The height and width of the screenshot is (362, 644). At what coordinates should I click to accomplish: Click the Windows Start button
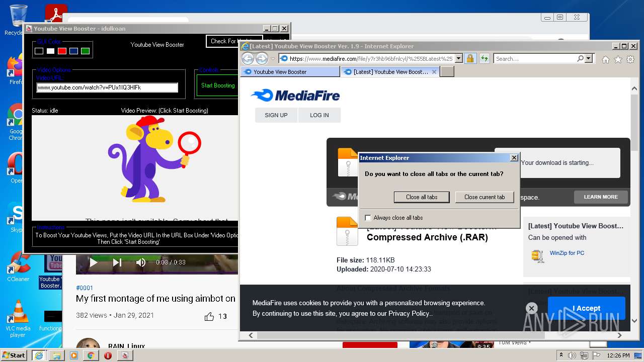pos(14,355)
